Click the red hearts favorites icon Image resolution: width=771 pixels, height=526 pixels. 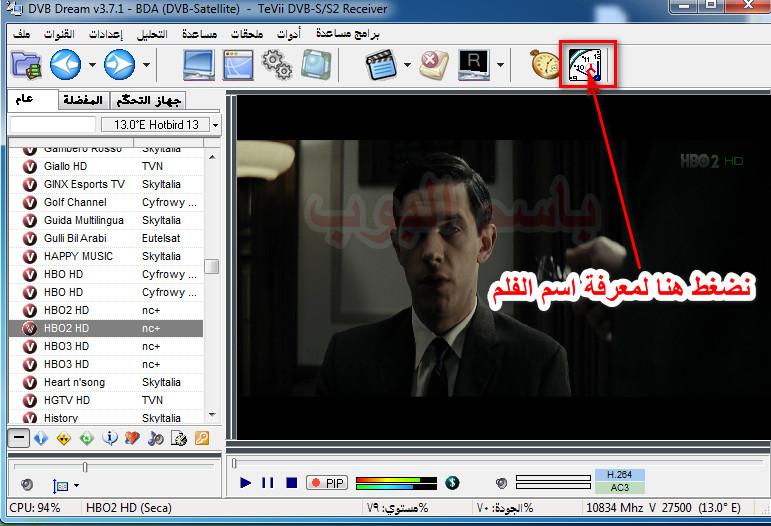pyautogui.click(x=132, y=438)
